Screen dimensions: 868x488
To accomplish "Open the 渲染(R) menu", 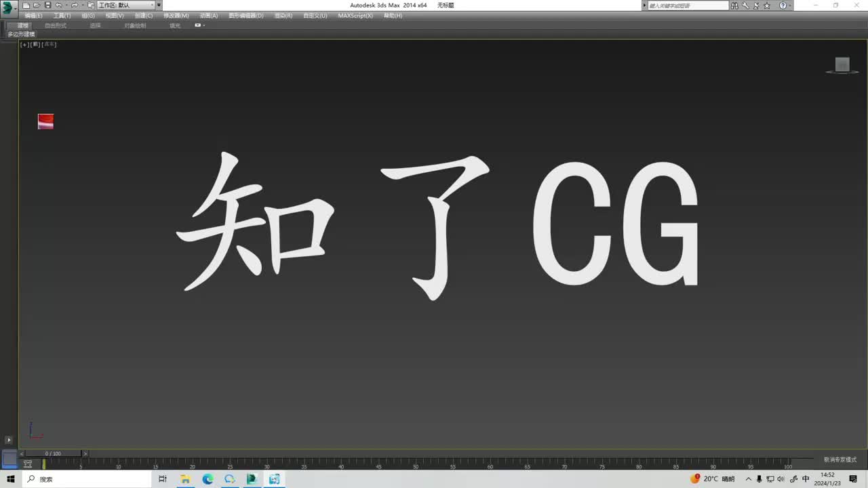I will [283, 16].
